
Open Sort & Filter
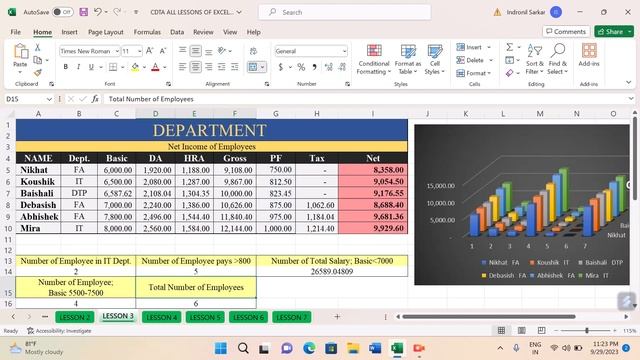click(535, 60)
